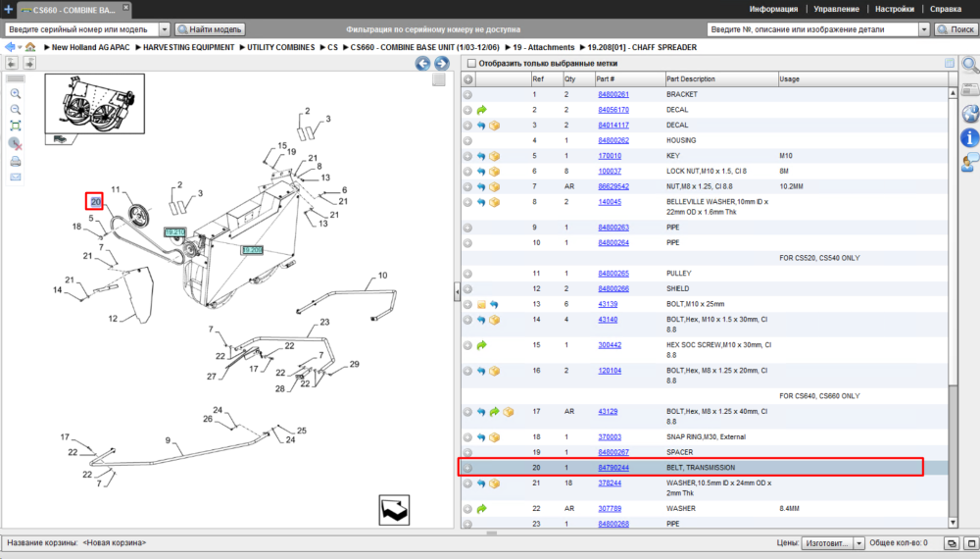Shift pane right with right-arrow toolbar button
This screenshot has width=980, height=559.
[29, 63]
